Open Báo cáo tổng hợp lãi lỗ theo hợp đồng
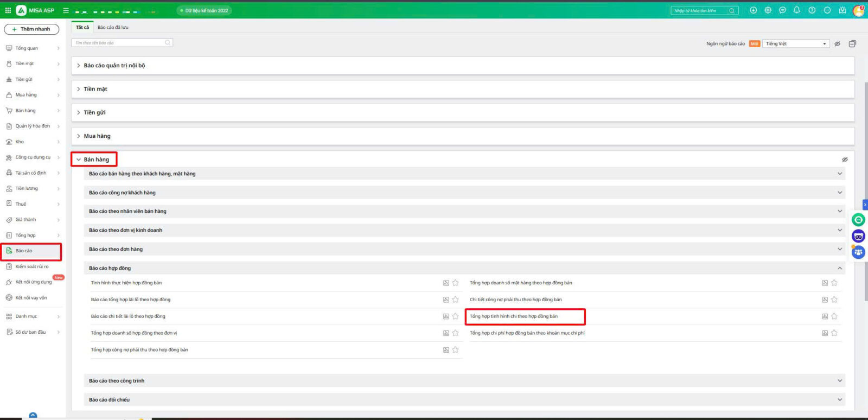Image resolution: width=868 pixels, height=420 pixels. point(131,300)
